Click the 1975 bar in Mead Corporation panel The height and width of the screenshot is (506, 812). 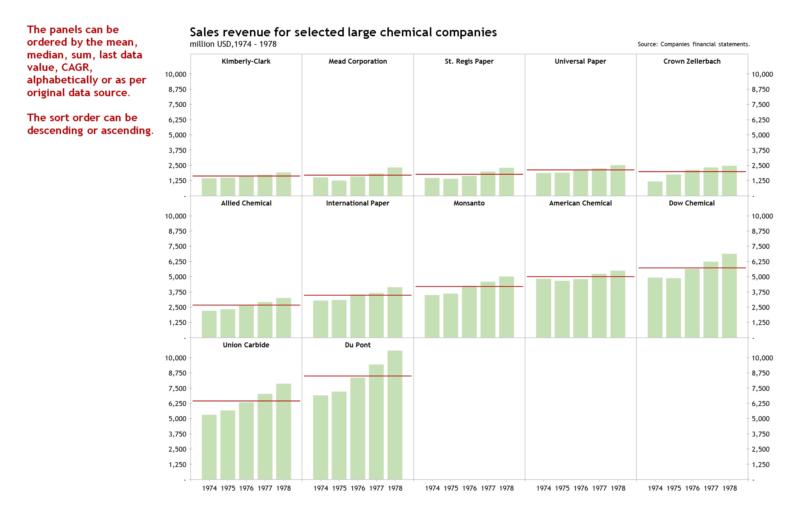tap(339, 188)
